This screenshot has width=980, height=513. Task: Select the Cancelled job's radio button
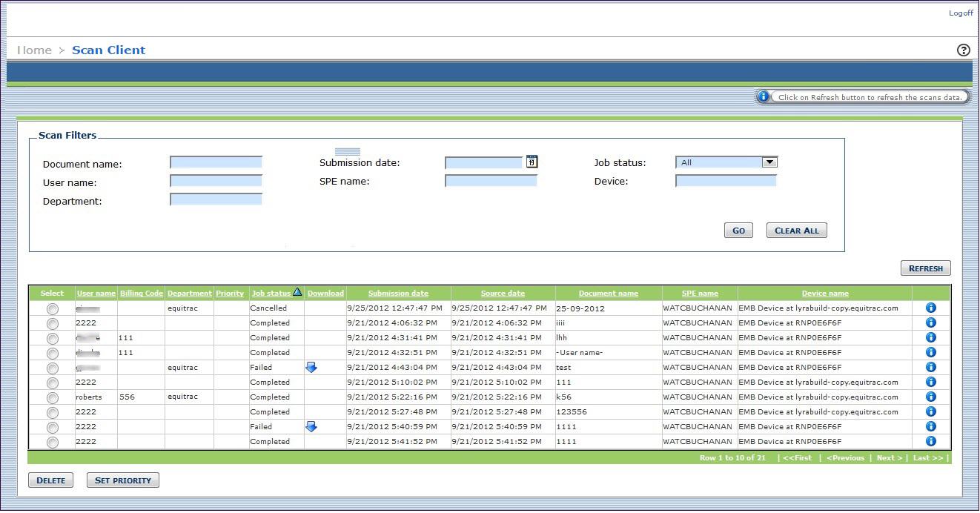pos(52,309)
